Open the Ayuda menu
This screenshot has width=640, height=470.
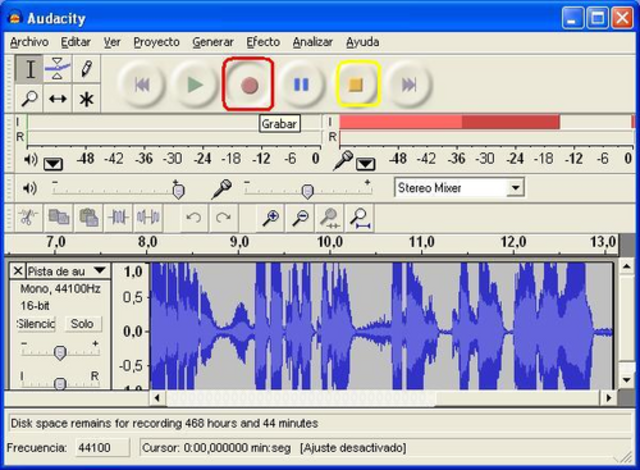(x=362, y=42)
